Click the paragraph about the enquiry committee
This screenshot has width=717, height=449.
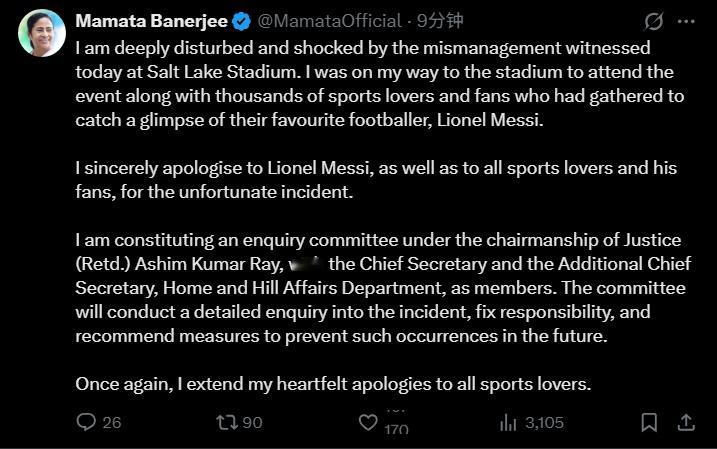(x=378, y=288)
